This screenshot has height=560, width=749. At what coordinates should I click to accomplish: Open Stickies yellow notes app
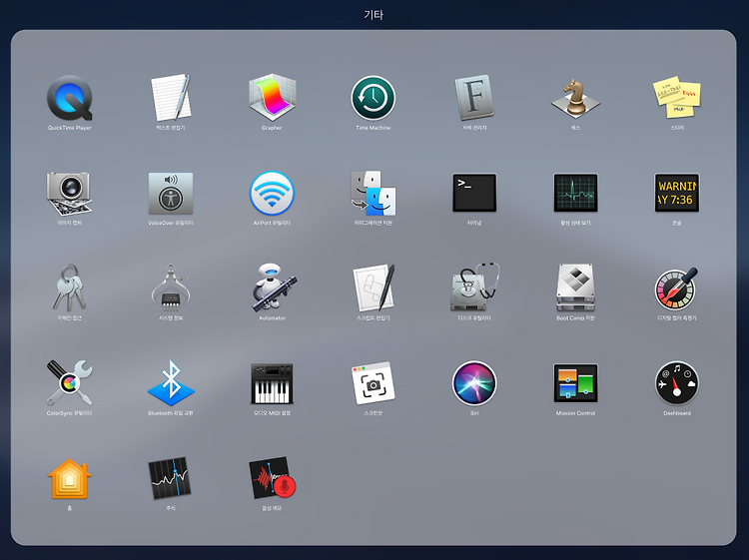pos(677,97)
